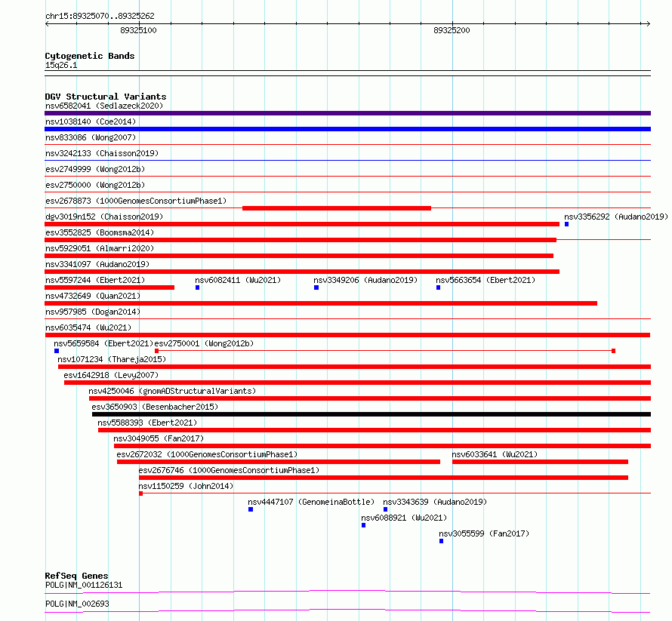
Task: Click the chr15:89325070..89325262 coordinate label
Action: (100, 16)
